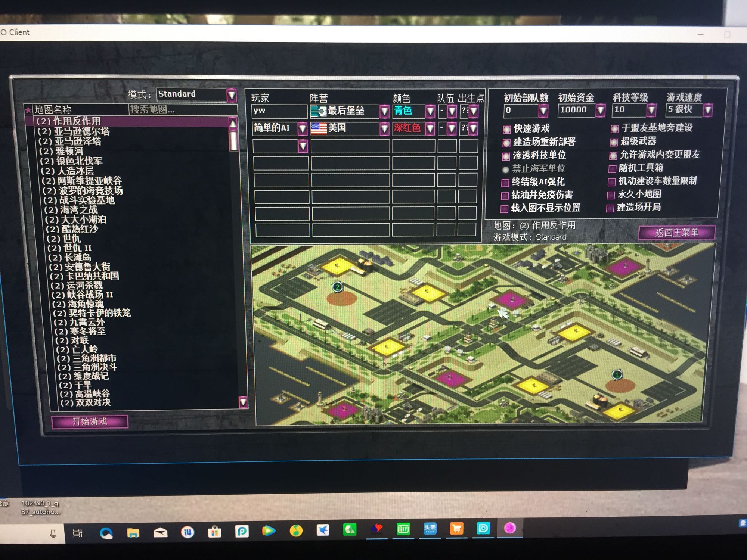Select map (2) 海湾之战 in list
This screenshot has height=560, width=747.
71,210
